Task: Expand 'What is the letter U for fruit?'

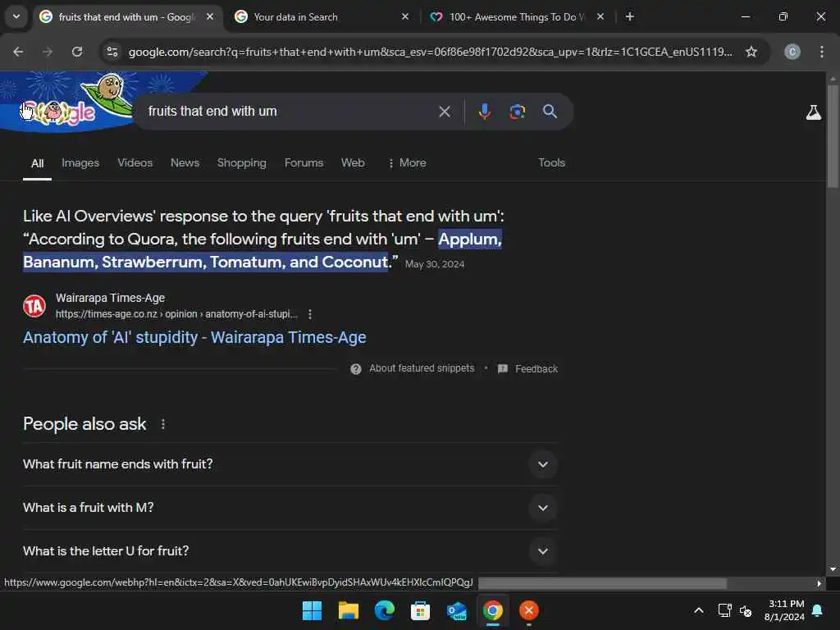Action: [x=290, y=551]
